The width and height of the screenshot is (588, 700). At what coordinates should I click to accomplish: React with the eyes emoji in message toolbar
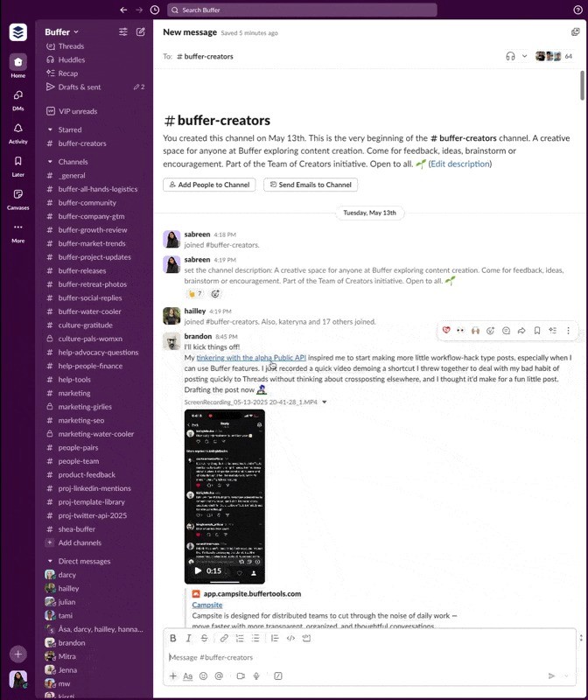pyautogui.click(x=460, y=331)
